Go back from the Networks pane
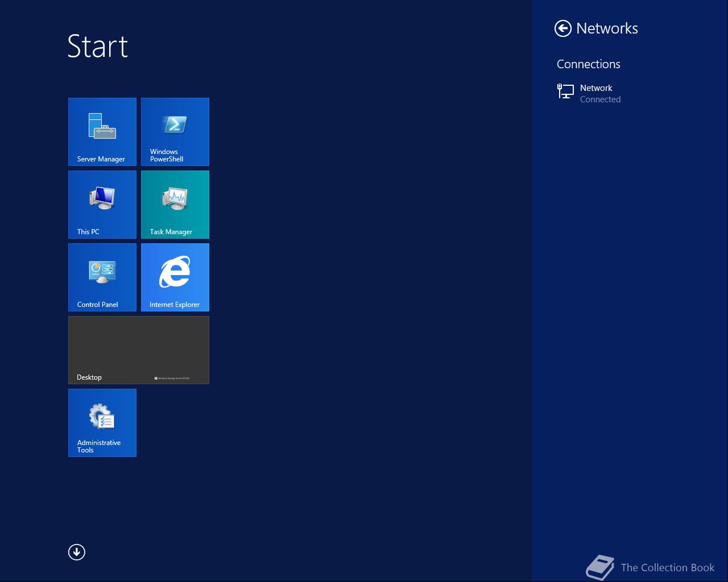 coord(563,28)
